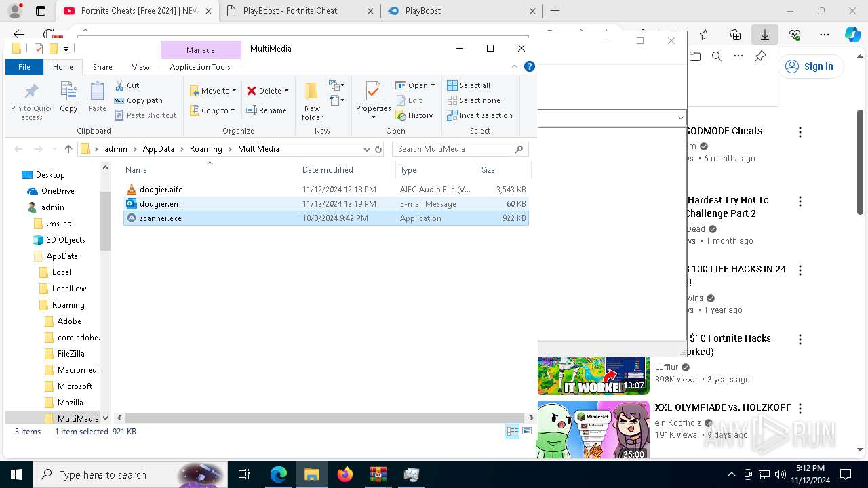Click the Up directory arrow

point(68,149)
